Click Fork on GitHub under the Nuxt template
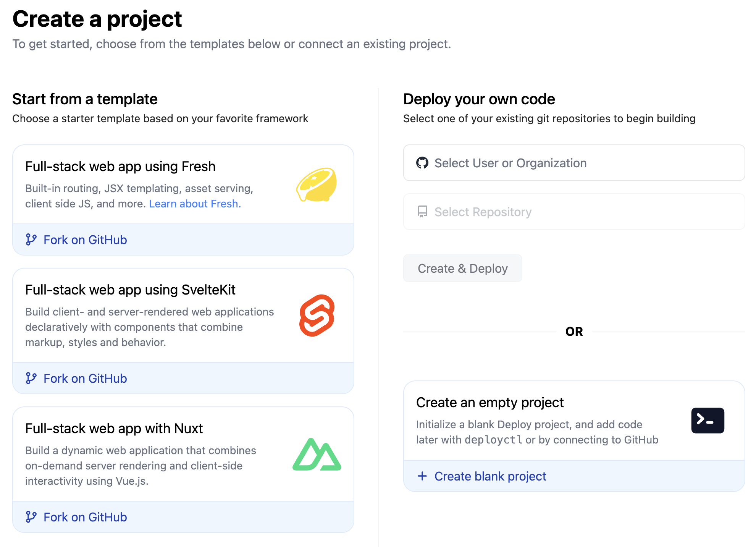The width and height of the screenshot is (756, 547). tap(85, 517)
